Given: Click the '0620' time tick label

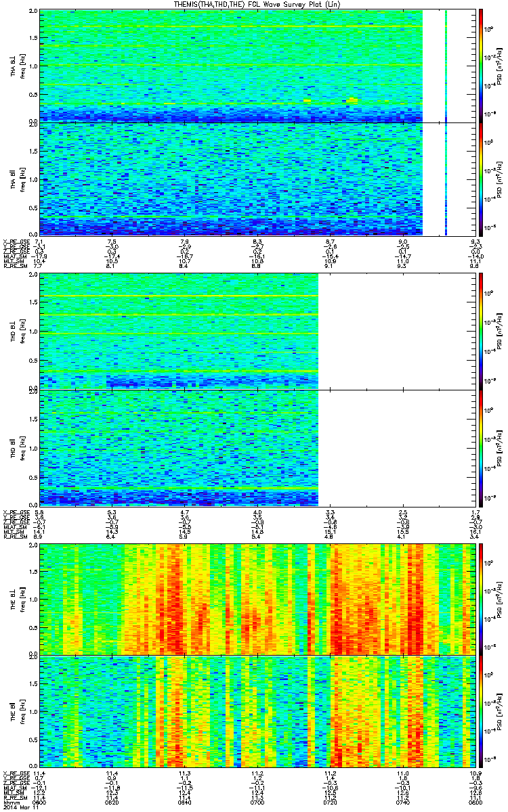Looking at the screenshot, I should pos(112,802).
